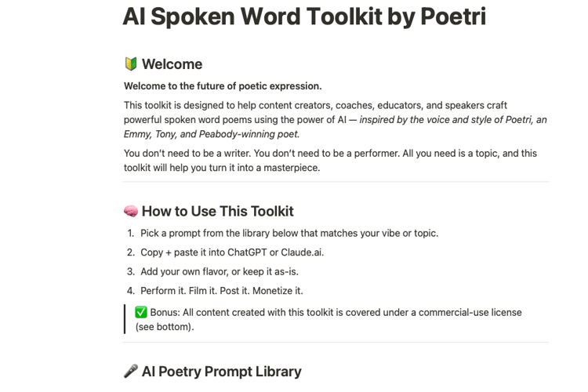
Task: Click the microphone emoji icon
Action: [x=131, y=372]
